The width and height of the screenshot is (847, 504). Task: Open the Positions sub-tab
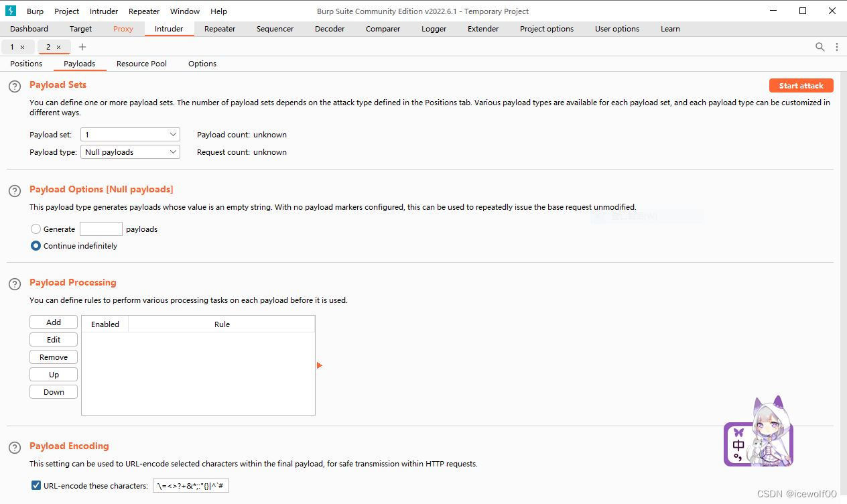[x=26, y=64]
